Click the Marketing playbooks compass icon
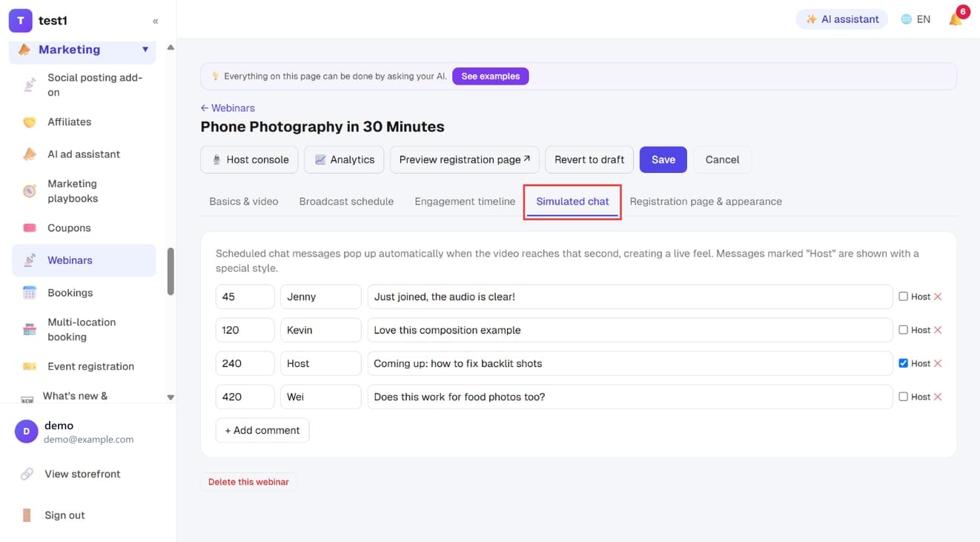Image resolution: width=980 pixels, height=542 pixels. pyautogui.click(x=30, y=191)
